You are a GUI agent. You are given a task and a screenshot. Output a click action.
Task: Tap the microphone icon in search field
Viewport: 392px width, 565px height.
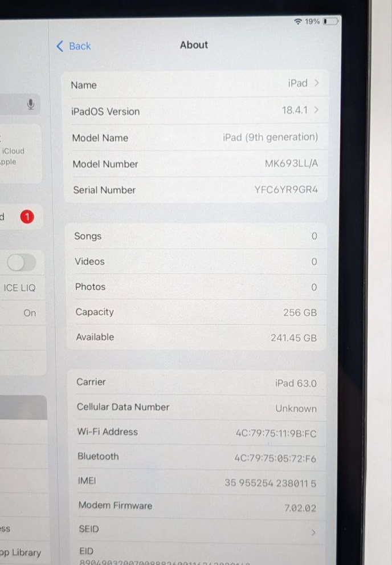[x=31, y=104]
